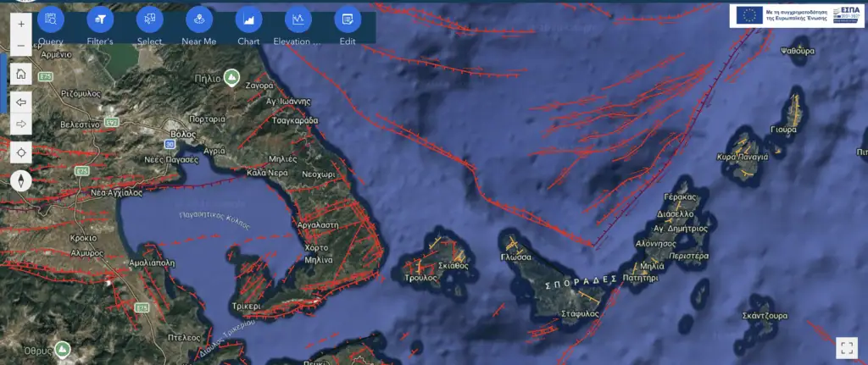Viewport: 868px width, 365px height.
Task: Open the Chart widget
Action: tap(248, 19)
